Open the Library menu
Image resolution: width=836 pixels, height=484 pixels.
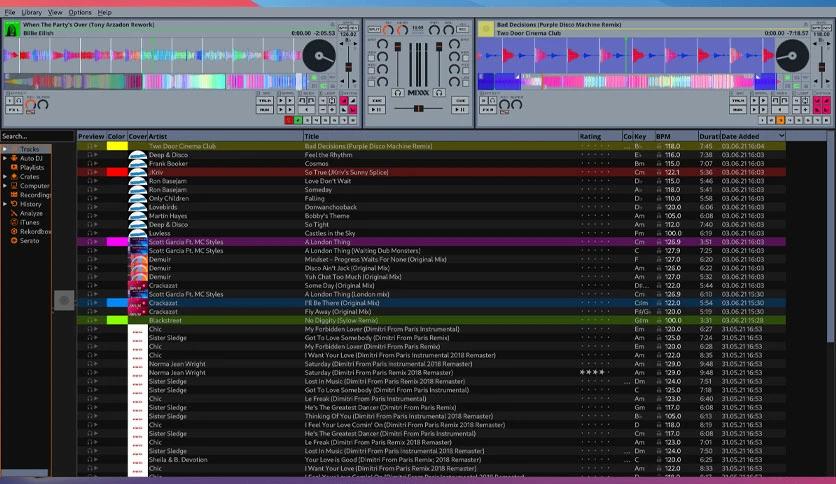coord(31,12)
